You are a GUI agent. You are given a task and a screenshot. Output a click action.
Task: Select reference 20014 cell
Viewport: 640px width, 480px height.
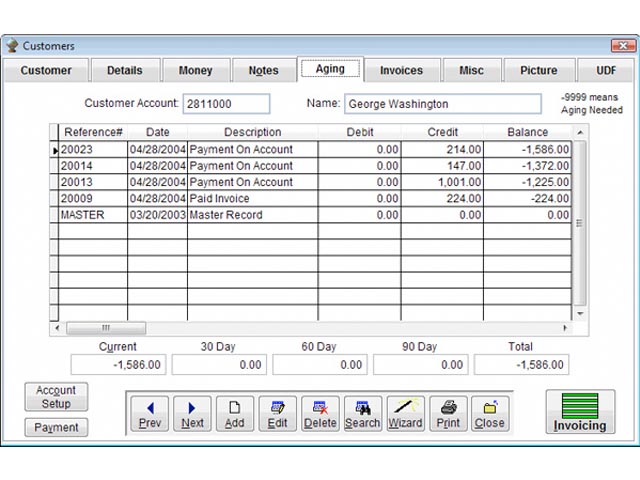point(93,166)
